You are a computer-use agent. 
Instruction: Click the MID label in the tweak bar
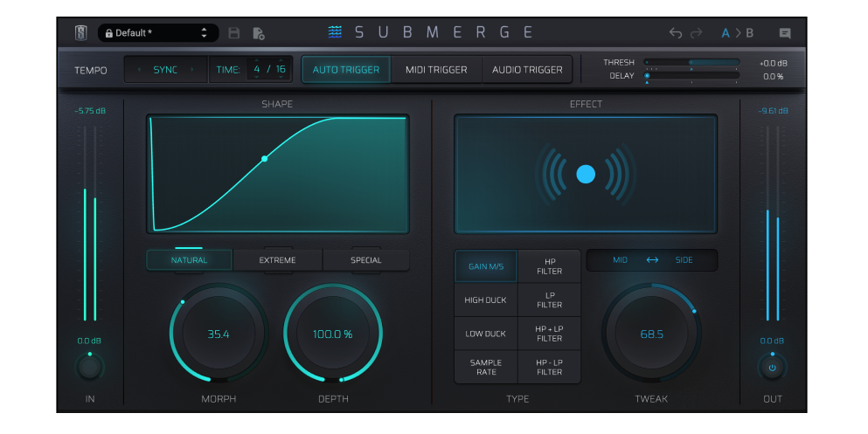[x=620, y=260]
